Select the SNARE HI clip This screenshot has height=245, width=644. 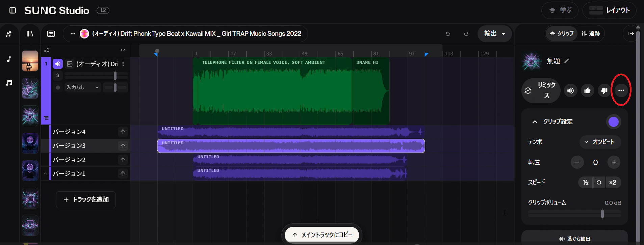pyautogui.click(x=370, y=91)
